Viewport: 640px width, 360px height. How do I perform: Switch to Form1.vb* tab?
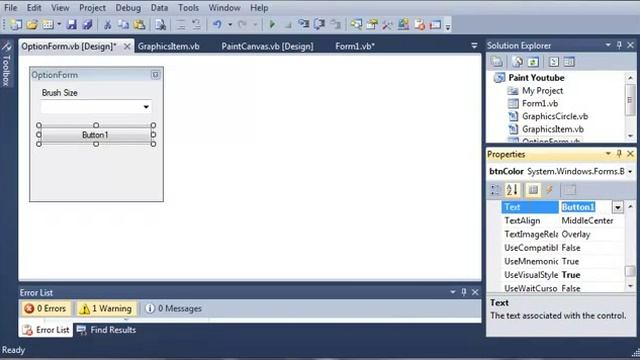(355, 47)
